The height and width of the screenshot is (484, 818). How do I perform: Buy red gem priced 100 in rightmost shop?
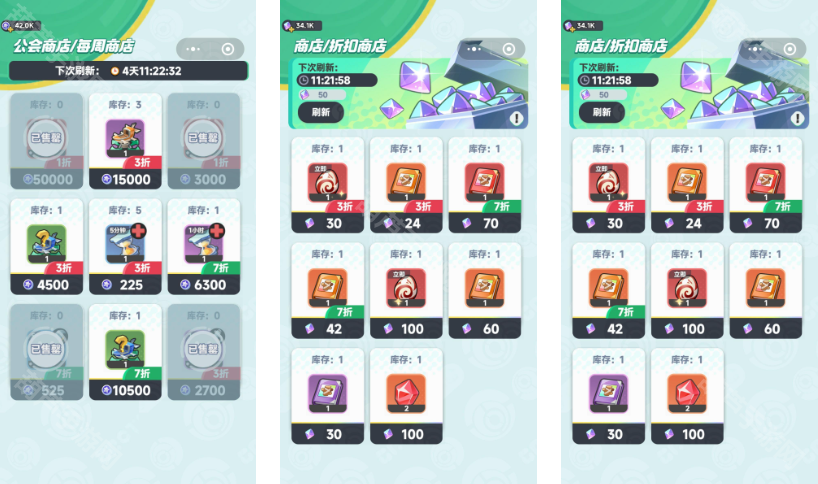[687, 396]
